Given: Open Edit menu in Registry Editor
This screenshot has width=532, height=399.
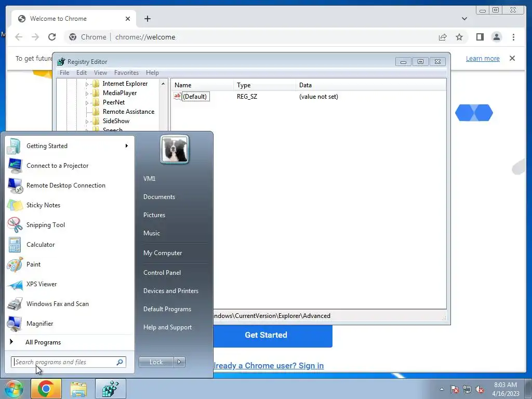Looking at the screenshot, I should click(x=82, y=73).
